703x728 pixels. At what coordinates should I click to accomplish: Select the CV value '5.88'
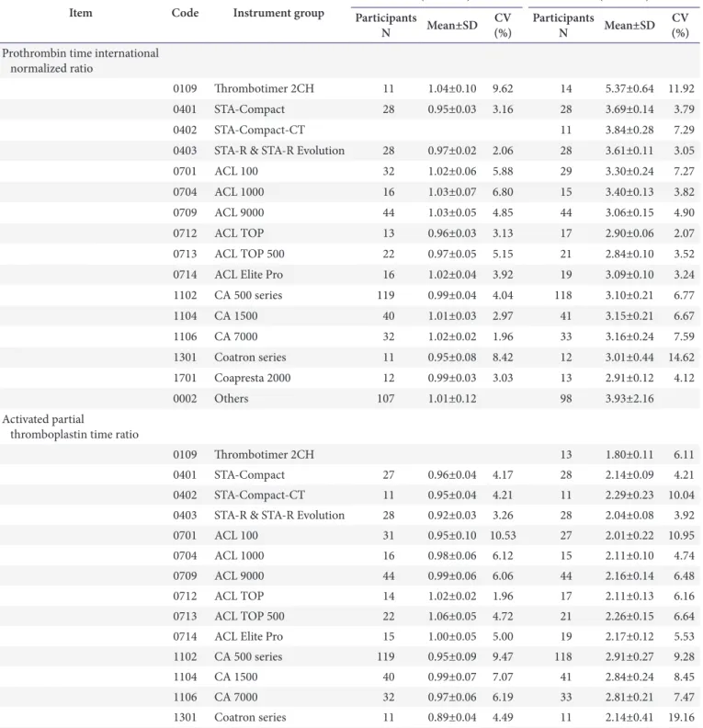[x=503, y=171]
